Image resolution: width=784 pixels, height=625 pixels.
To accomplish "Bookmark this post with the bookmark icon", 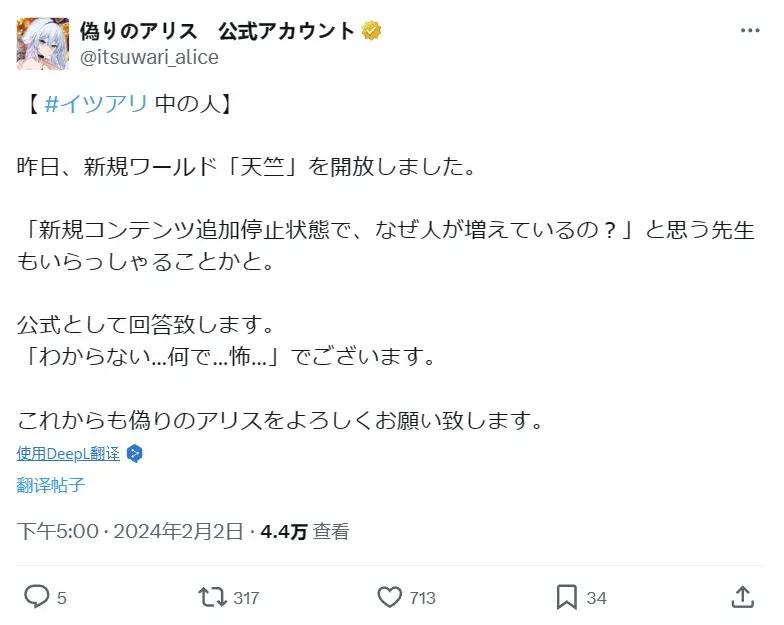I will [566, 597].
